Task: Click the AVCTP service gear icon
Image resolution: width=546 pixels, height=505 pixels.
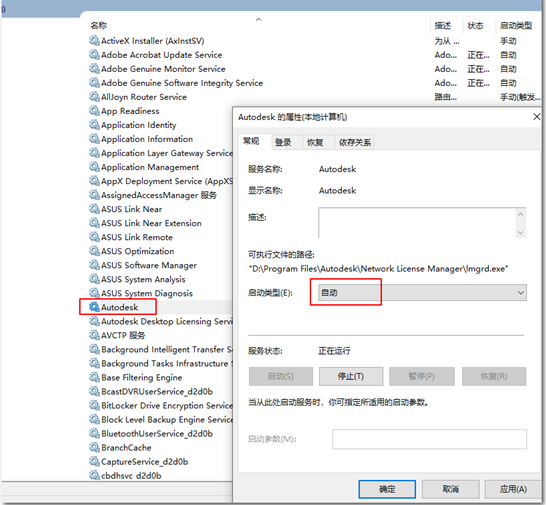Action: [x=94, y=335]
